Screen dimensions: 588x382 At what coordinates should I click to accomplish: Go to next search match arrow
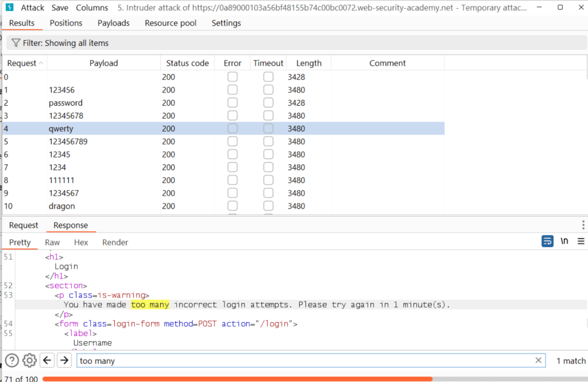coord(65,361)
